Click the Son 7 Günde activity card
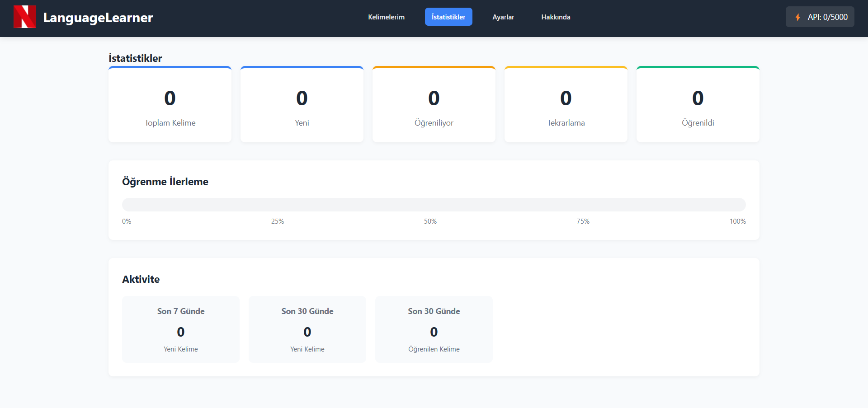The image size is (868, 408). point(181,329)
